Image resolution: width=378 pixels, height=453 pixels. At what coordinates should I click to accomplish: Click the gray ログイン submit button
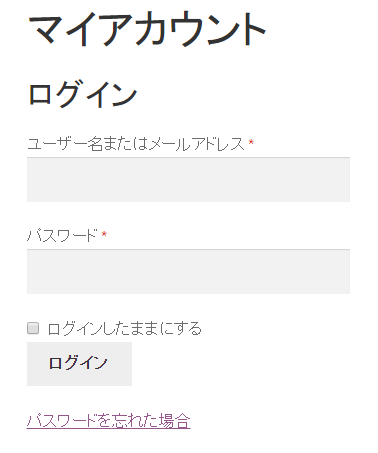(x=79, y=364)
